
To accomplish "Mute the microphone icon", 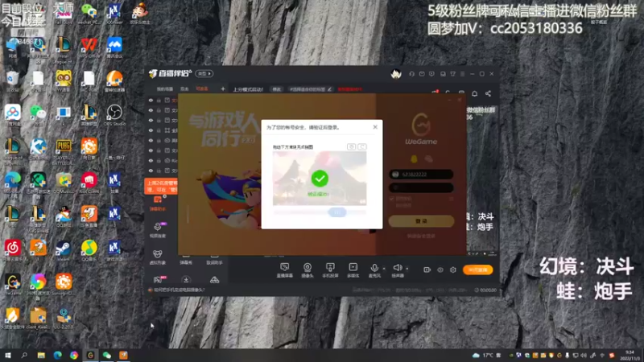I will pyautogui.click(x=374, y=268).
